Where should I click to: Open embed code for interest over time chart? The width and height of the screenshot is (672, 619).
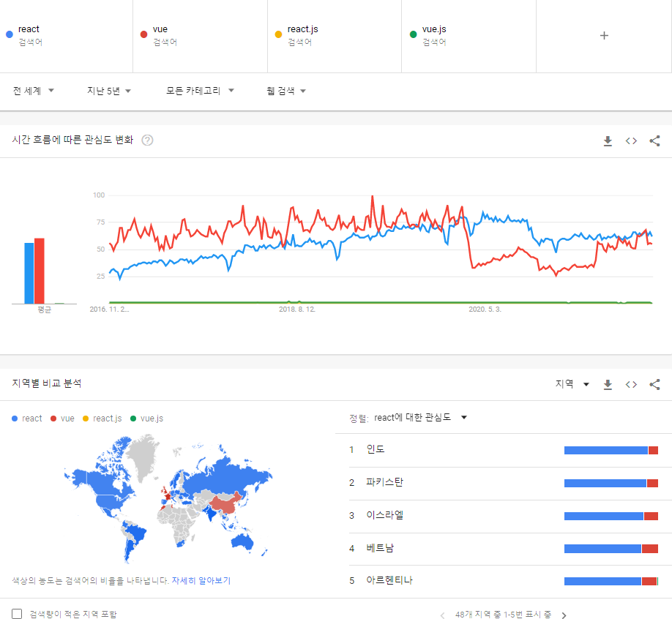[x=631, y=141]
